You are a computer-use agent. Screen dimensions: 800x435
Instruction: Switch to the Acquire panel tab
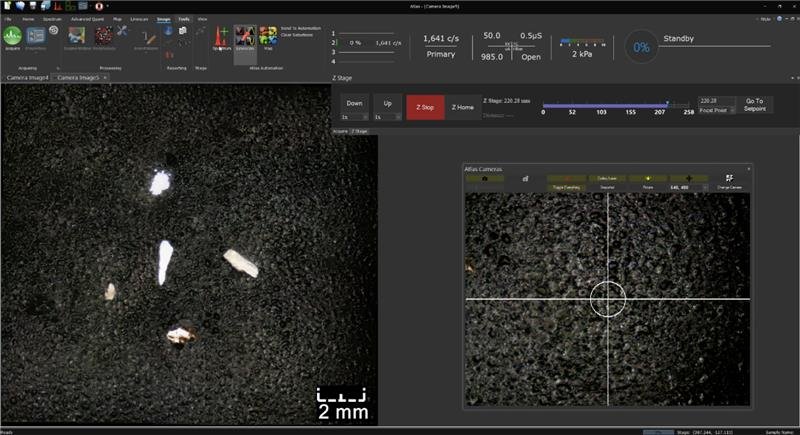click(x=340, y=131)
